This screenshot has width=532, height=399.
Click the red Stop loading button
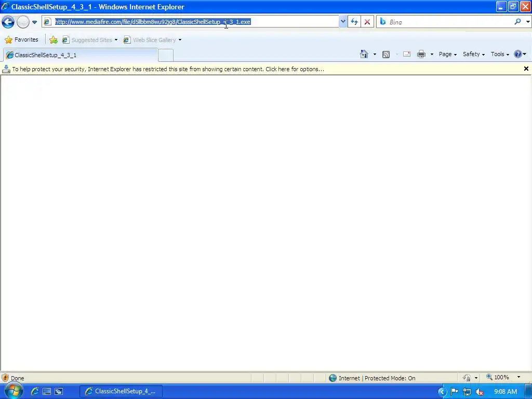(367, 22)
